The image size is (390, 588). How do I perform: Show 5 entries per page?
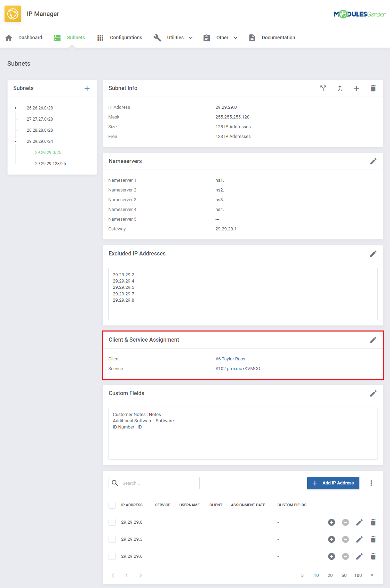(x=302, y=575)
